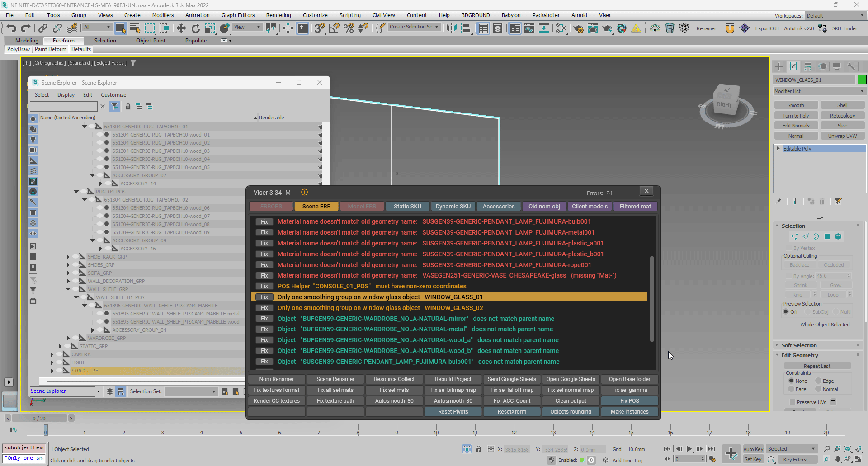Click the yellow warning triangle toolbar icon
The image size is (868, 466).
pyautogui.click(x=636, y=28)
